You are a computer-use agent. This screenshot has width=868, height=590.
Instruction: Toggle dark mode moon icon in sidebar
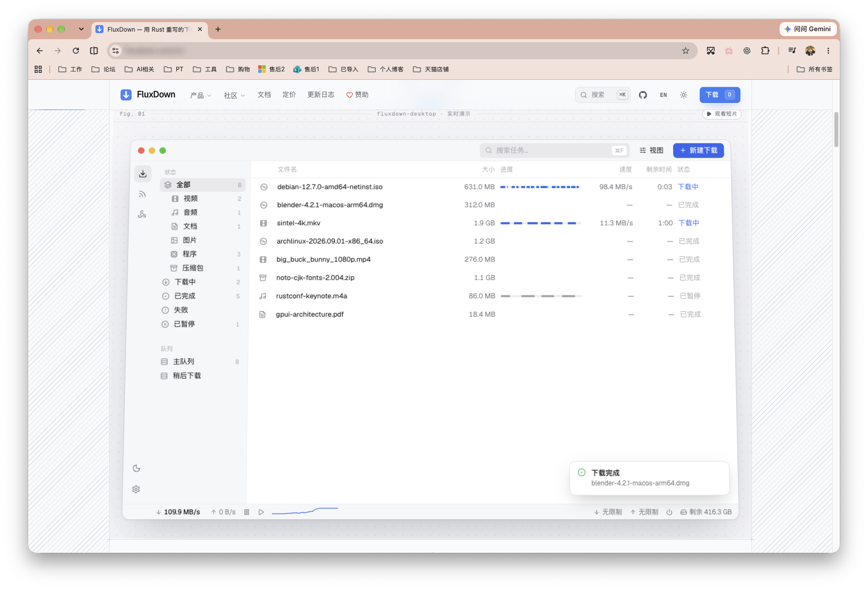[136, 468]
